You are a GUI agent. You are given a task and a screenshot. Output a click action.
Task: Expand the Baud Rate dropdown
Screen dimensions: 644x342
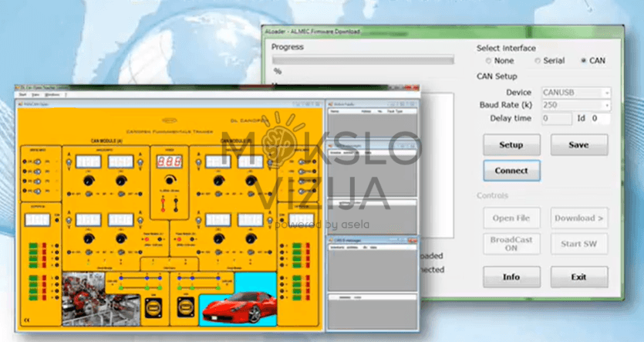pos(575,105)
